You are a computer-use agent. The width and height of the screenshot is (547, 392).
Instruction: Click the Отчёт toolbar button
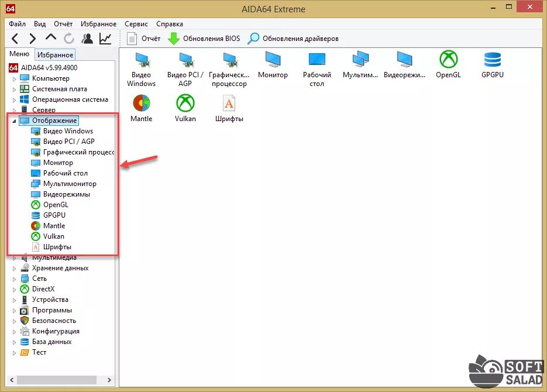click(144, 39)
